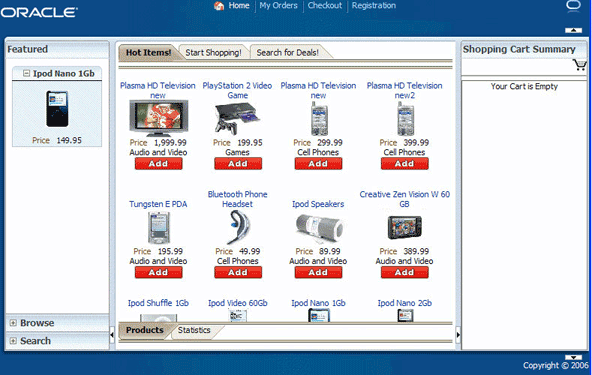Image resolution: width=592 pixels, height=375 pixels.
Task: Click the down arrow button at bottom right
Action: click(573, 357)
